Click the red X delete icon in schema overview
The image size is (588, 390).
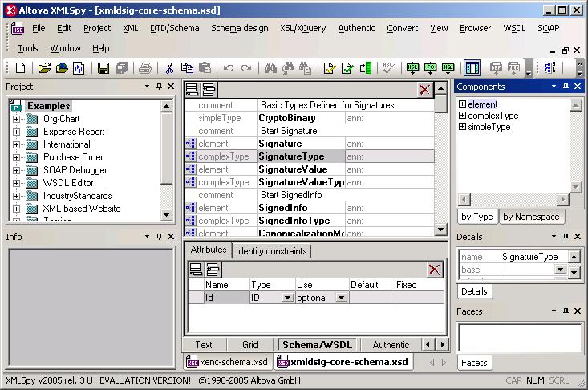[x=424, y=90]
